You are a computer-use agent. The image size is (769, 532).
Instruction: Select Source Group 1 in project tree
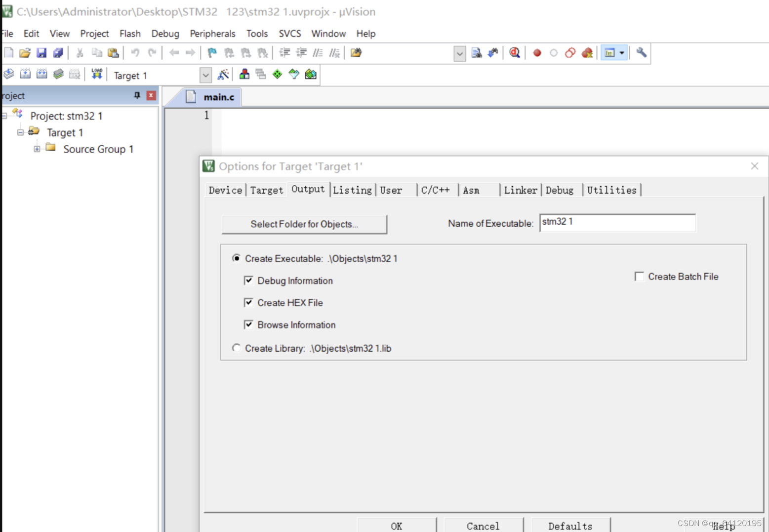coord(98,149)
